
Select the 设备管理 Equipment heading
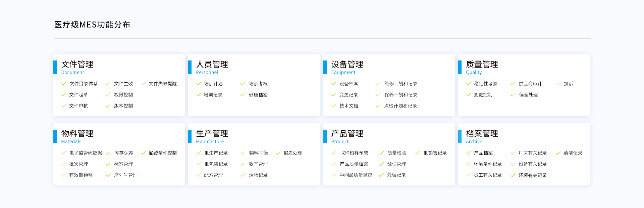[x=347, y=65]
